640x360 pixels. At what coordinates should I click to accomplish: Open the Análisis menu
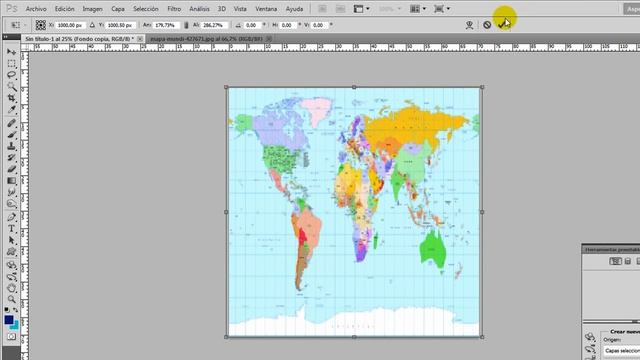[199, 9]
